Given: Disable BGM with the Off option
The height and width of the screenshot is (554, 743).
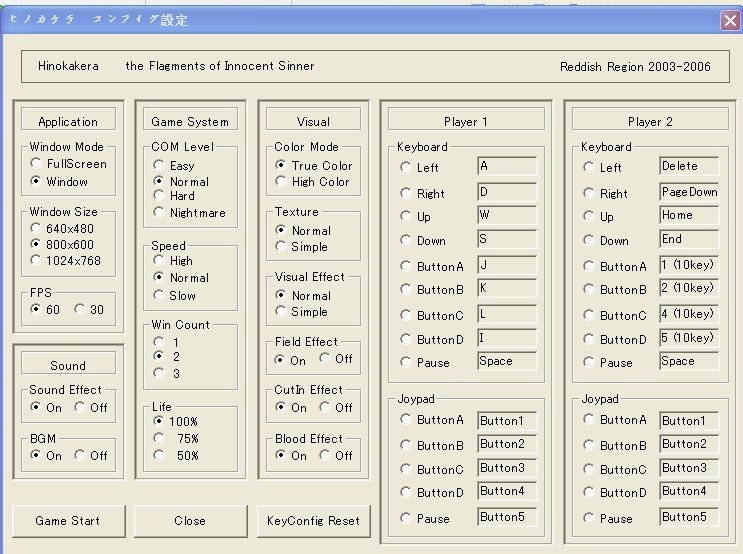Looking at the screenshot, I should pos(81,456).
